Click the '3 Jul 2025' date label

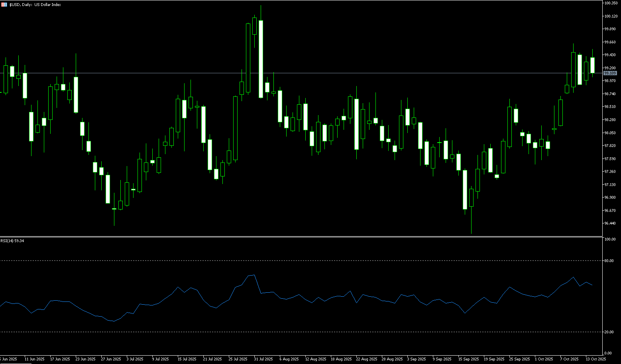pos(135,359)
